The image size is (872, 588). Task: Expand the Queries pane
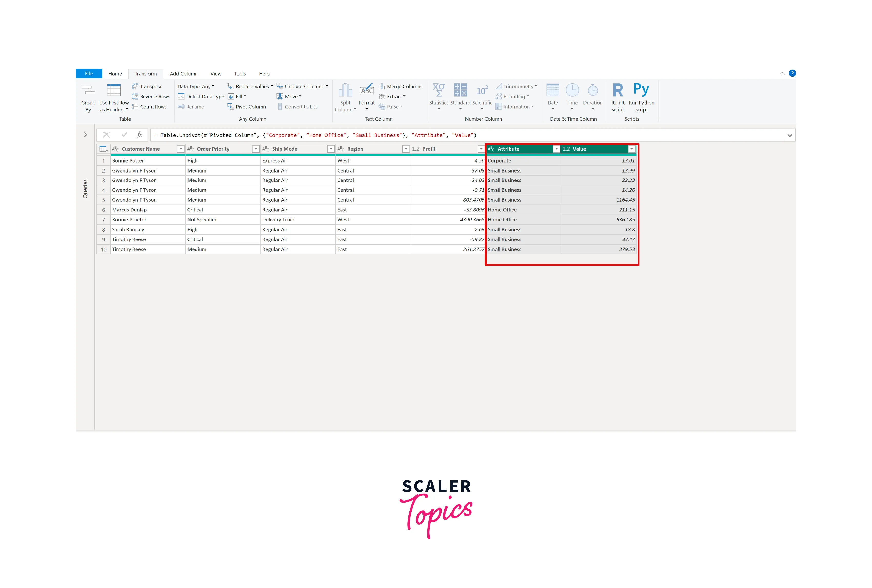click(86, 135)
